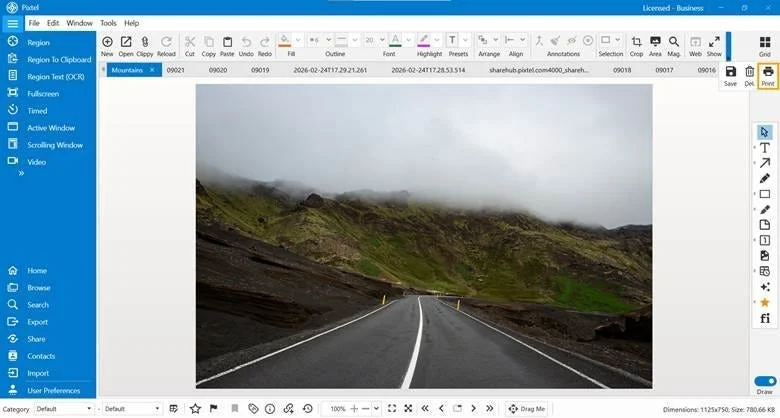This screenshot has width=780, height=418.
Task: Open the Font color dropdown arrow
Action: click(x=408, y=40)
